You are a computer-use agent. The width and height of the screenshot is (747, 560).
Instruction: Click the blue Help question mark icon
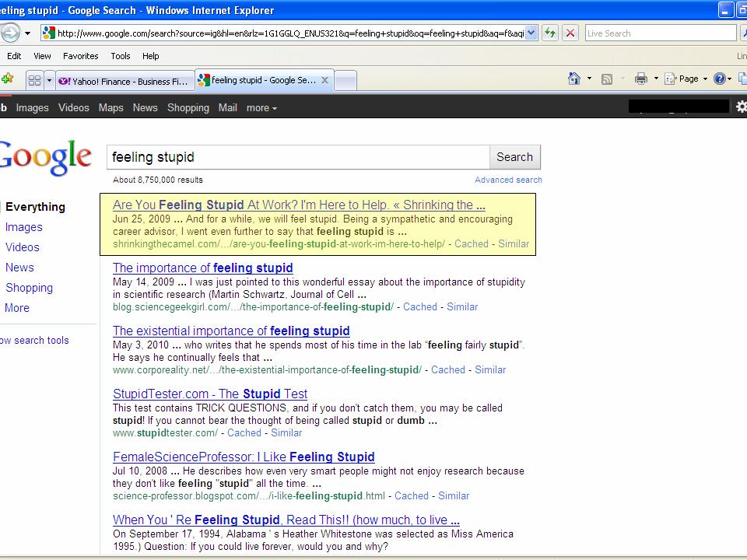click(x=719, y=79)
